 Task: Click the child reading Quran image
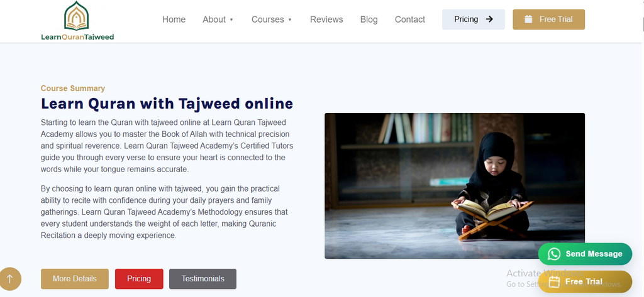click(455, 186)
